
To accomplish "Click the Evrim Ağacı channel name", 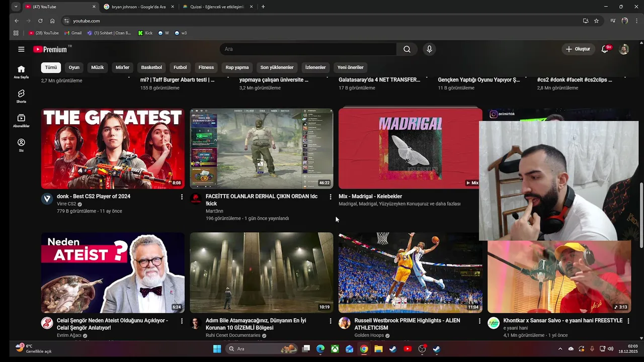I will tap(69, 335).
